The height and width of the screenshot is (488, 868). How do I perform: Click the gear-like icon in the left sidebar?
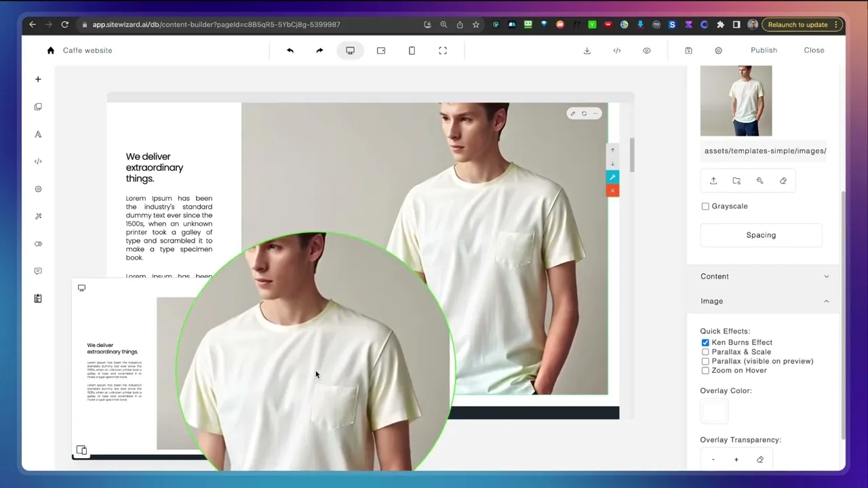(x=38, y=189)
